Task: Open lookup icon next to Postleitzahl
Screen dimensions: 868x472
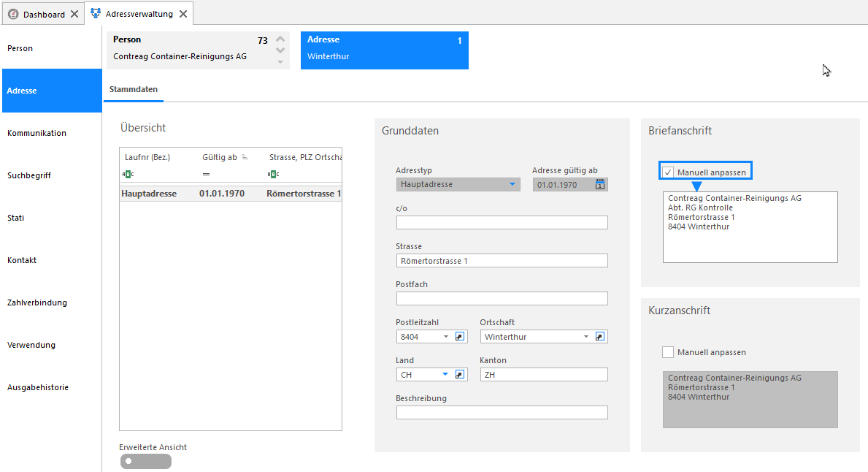Action: tap(459, 336)
